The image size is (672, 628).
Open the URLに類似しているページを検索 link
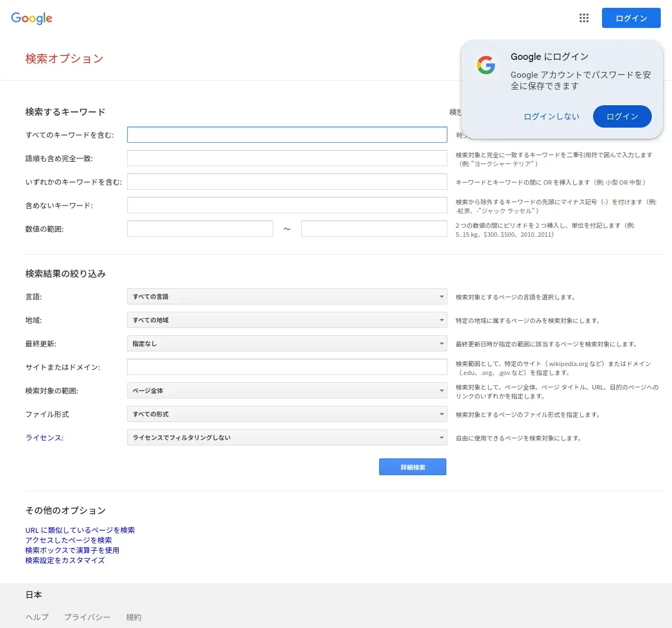pyautogui.click(x=80, y=530)
